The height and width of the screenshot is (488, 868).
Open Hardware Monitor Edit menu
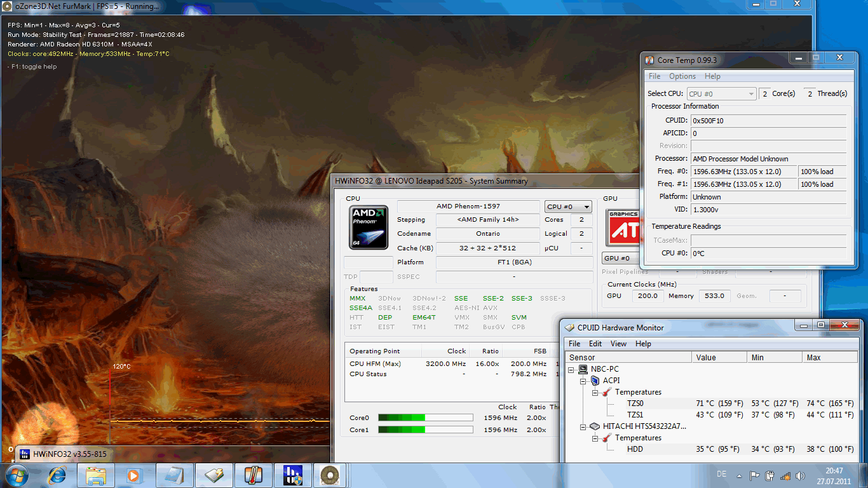point(595,344)
